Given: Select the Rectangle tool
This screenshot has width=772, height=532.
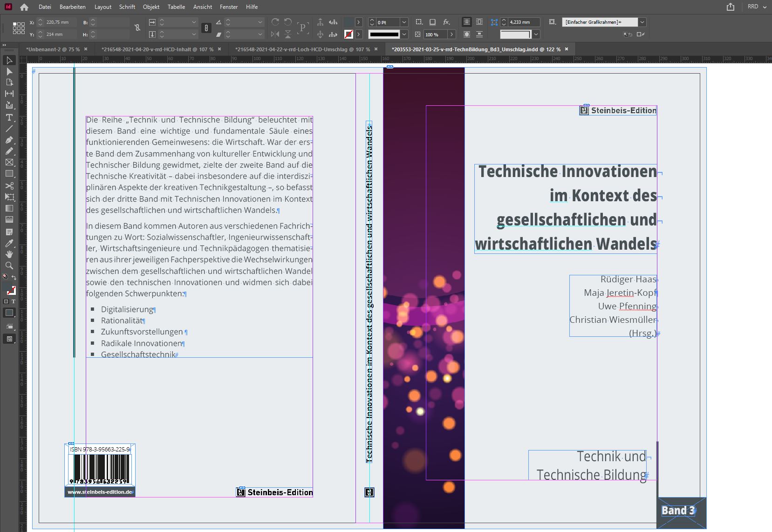Looking at the screenshot, I should pyautogui.click(x=9, y=173).
